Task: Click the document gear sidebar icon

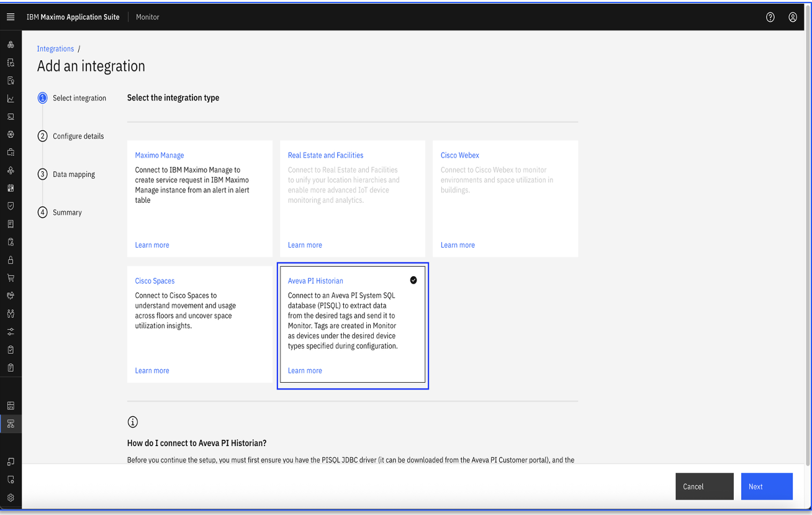Action: click(x=11, y=480)
